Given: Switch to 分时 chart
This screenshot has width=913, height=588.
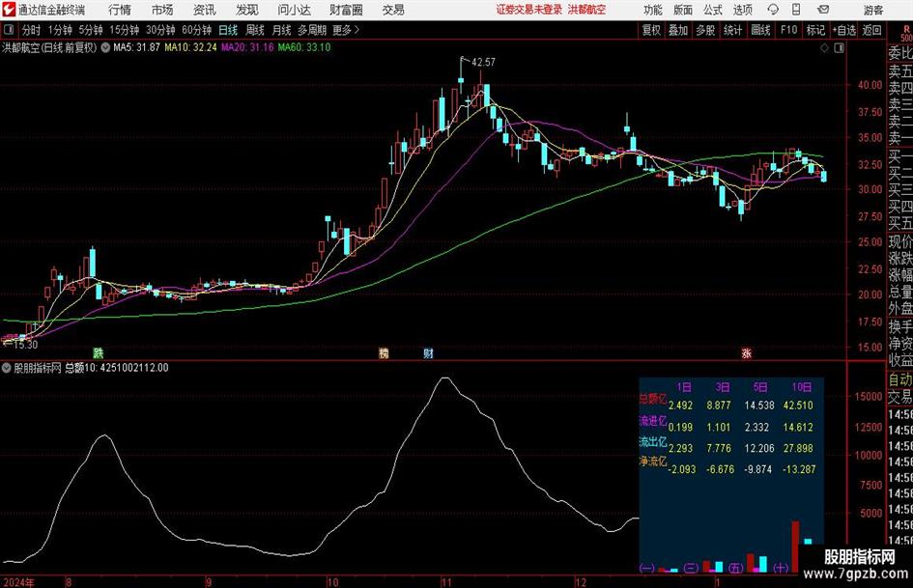Looking at the screenshot, I should click(31, 30).
